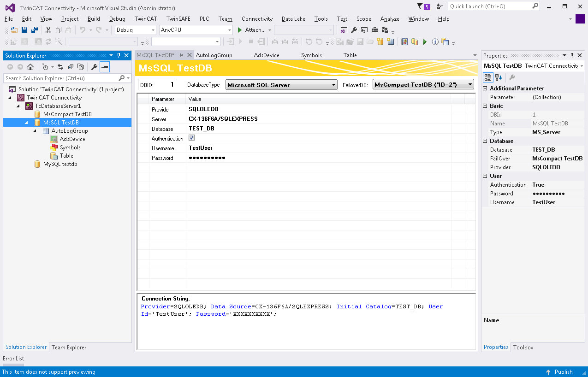Click the Publish button in status bar
The image size is (588, 377).
pos(559,372)
